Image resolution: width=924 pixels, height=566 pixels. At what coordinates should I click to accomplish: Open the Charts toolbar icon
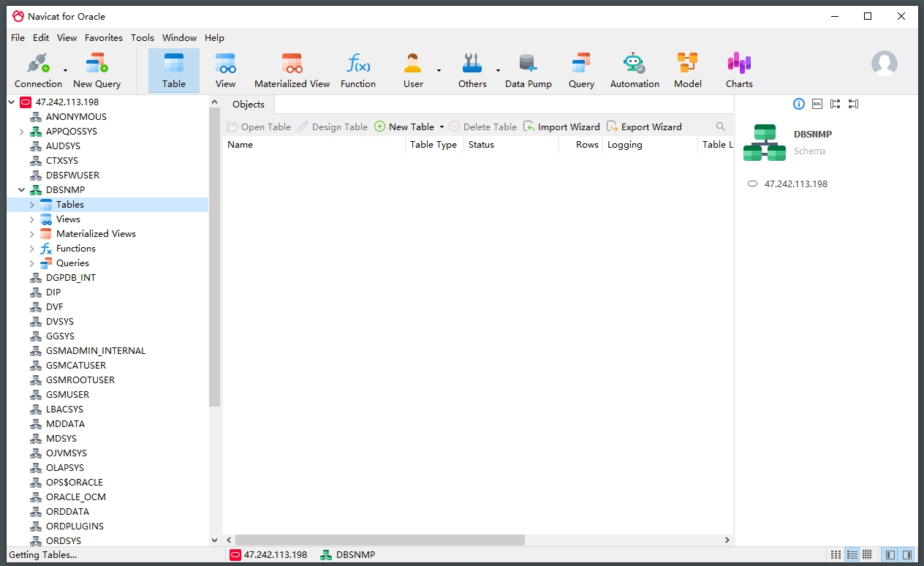pos(738,71)
